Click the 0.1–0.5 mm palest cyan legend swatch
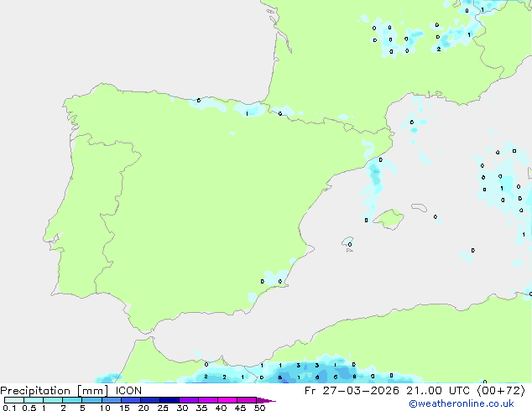The image size is (532, 411). [x=14, y=400]
